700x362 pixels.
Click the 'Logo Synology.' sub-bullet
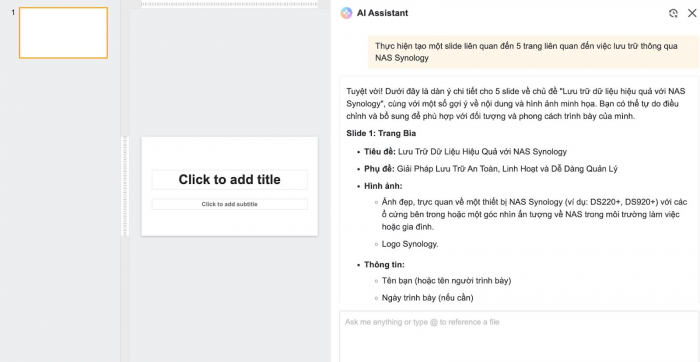(410, 244)
